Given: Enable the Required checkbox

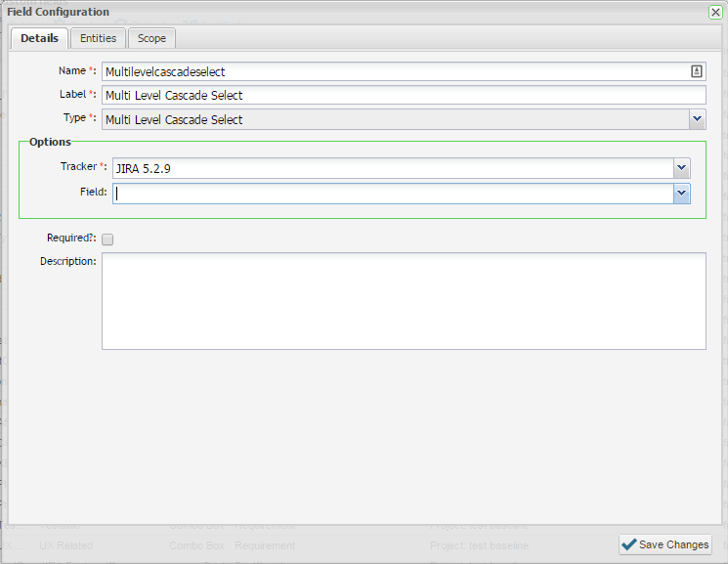Looking at the screenshot, I should [107, 239].
